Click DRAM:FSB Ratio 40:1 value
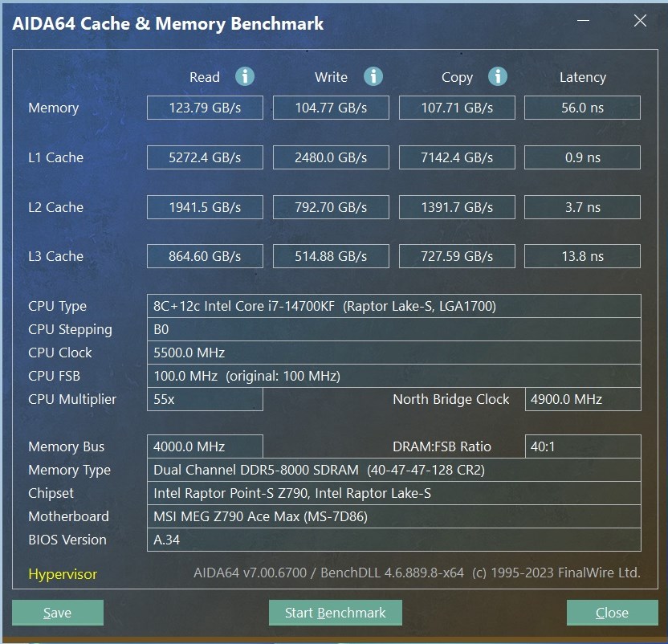This screenshot has width=668, height=644. pyautogui.click(x=583, y=446)
